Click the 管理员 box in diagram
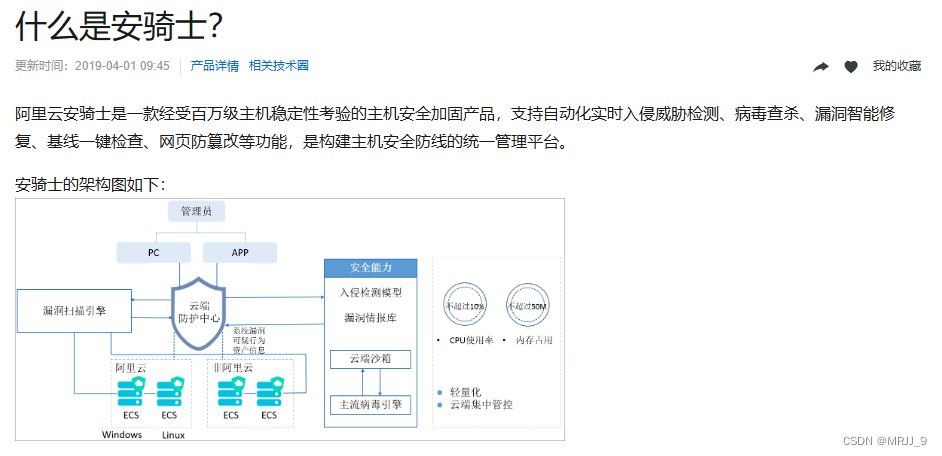The image size is (942, 456). (x=196, y=211)
